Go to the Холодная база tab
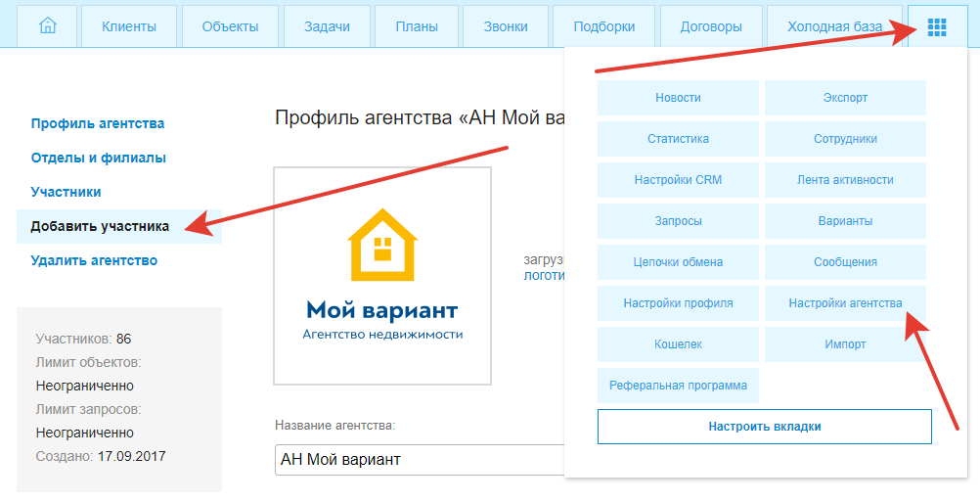Screen dimensions: 980x502 (x=834, y=26)
